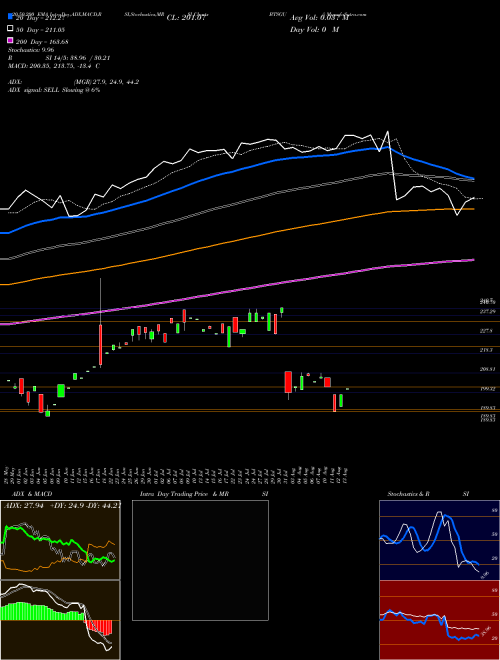Click the ADX line chart with green line
Viewport: 500px width, 660px height.
tap(60, 540)
